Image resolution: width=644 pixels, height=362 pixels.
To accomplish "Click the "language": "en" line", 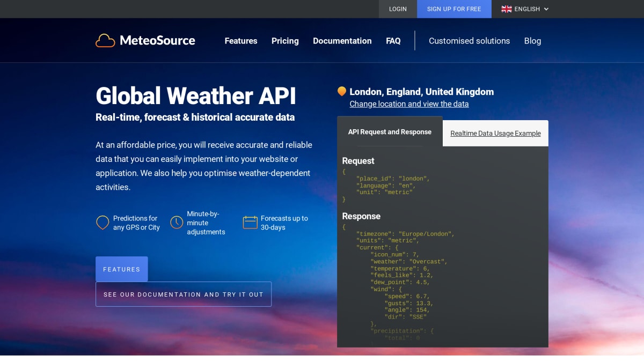I will click(x=386, y=186).
